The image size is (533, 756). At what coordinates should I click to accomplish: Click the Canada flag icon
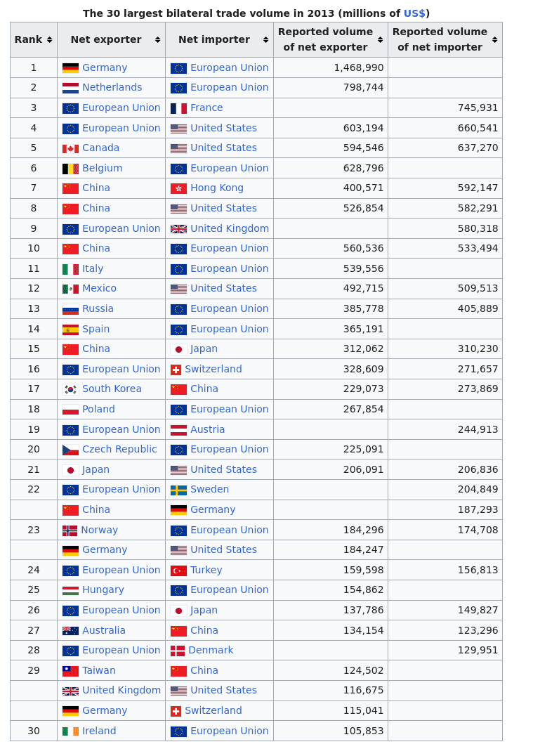tap(70, 148)
